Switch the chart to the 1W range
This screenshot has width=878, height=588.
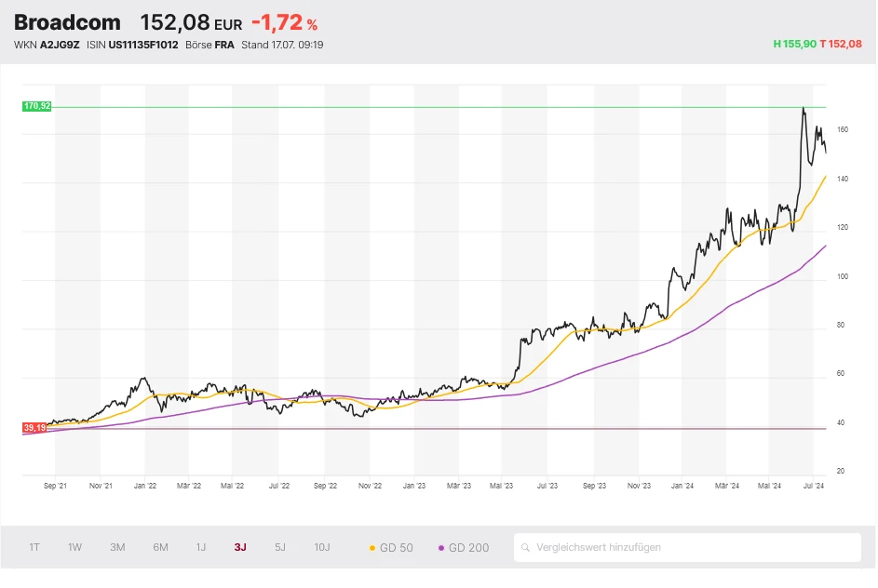(74, 547)
